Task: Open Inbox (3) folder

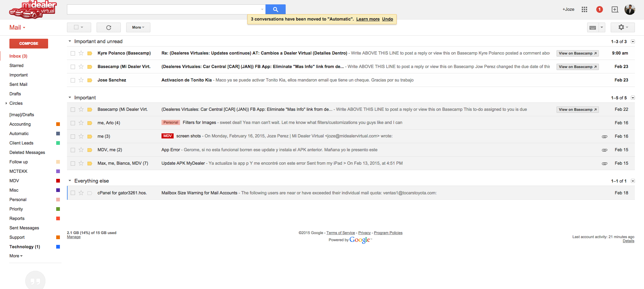Action: click(x=19, y=56)
